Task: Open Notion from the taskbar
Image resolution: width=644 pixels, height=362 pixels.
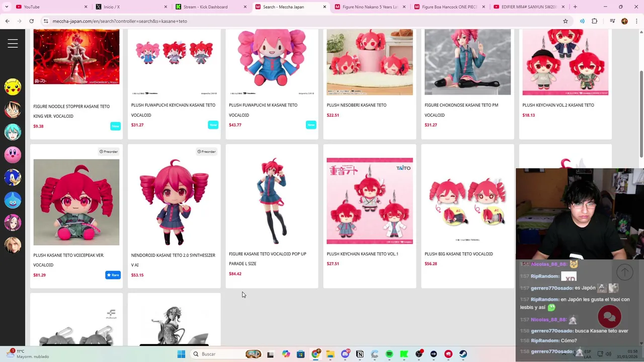Action: pos(360,354)
